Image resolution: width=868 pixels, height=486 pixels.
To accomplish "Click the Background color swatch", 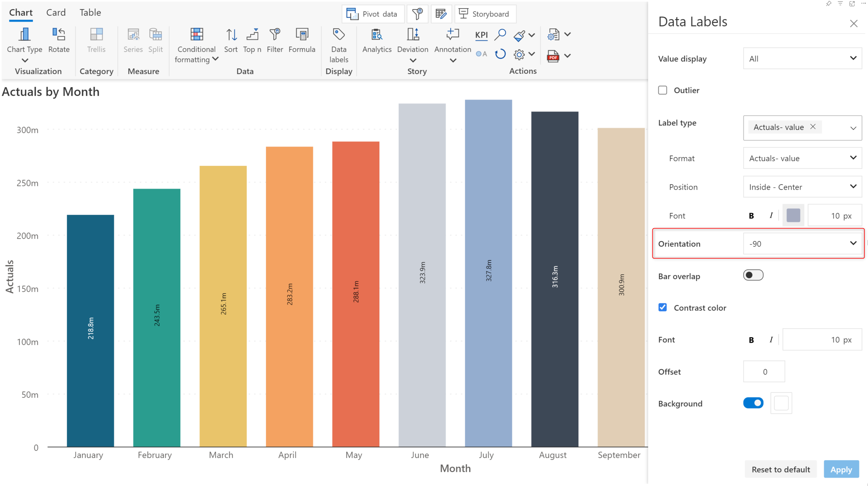I will pyautogui.click(x=781, y=403).
